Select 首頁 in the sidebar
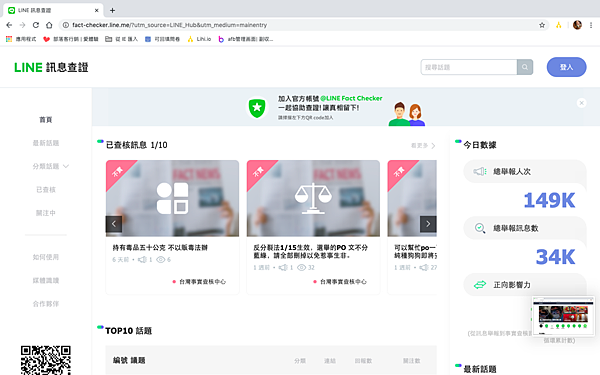600x375 pixels. 46,120
